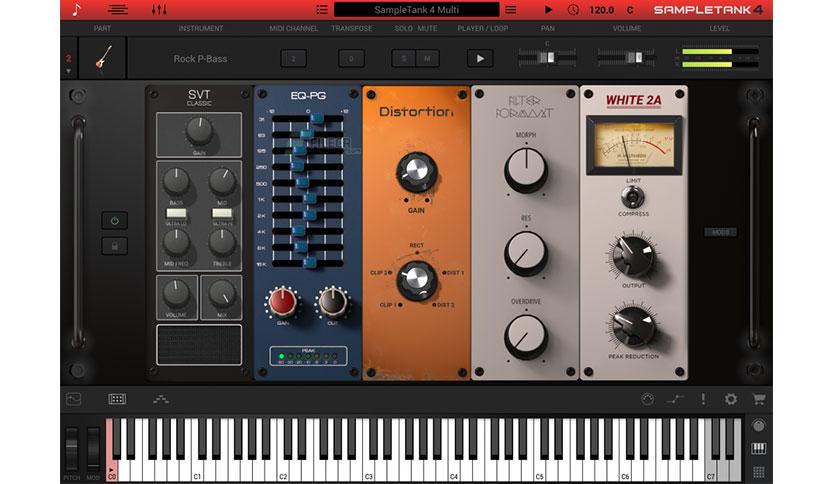This screenshot has height=484, width=836.
Task: Click the metronome clock icon
Action: [573, 10]
